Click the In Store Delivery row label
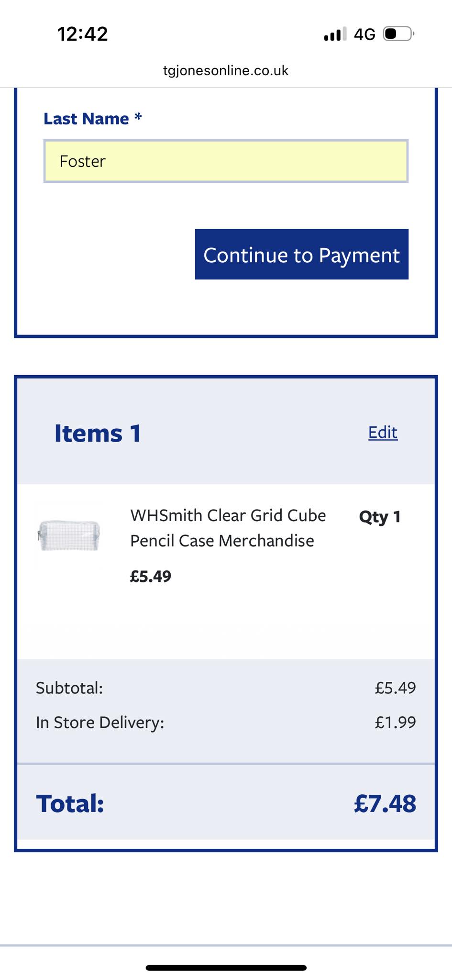Screen dimensions: 452x980 point(100,723)
